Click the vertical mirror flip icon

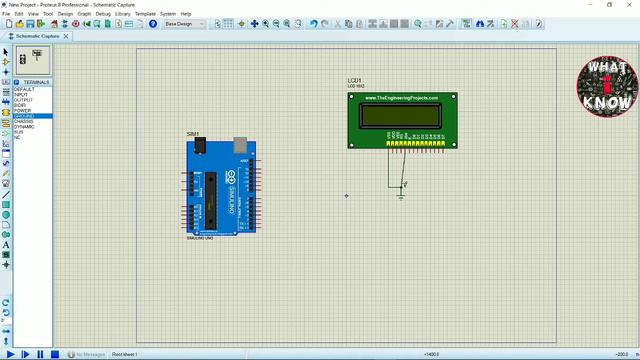(x=6, y=341)
